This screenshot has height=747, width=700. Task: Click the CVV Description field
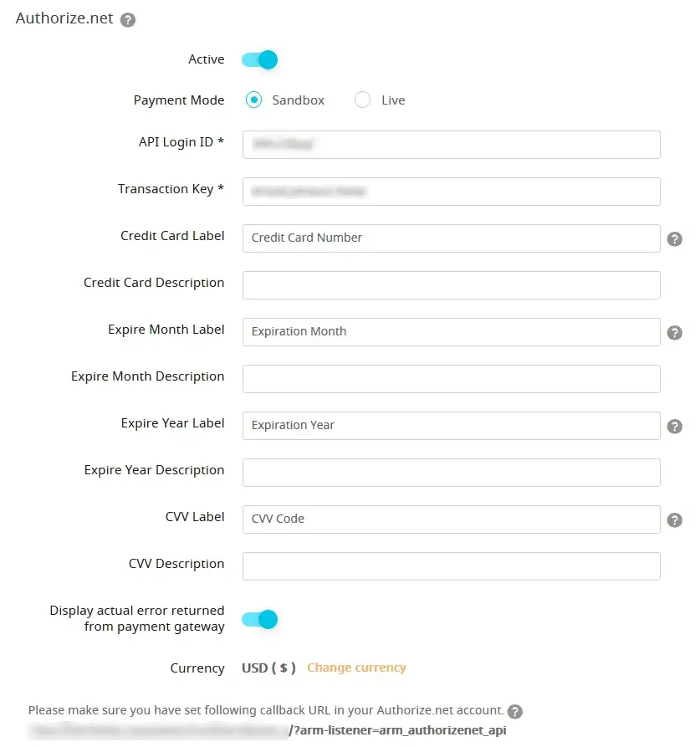click(452, 566)
